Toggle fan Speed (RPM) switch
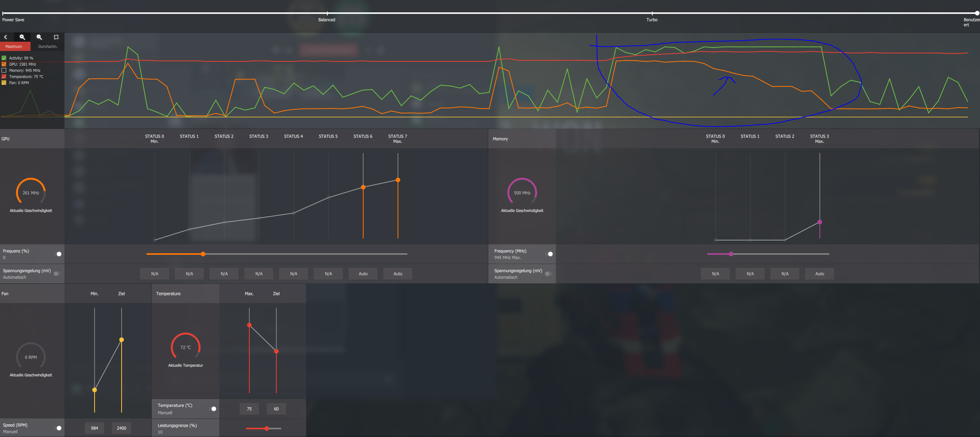Viewport: 980px width, 437px height. click(58, 428)
